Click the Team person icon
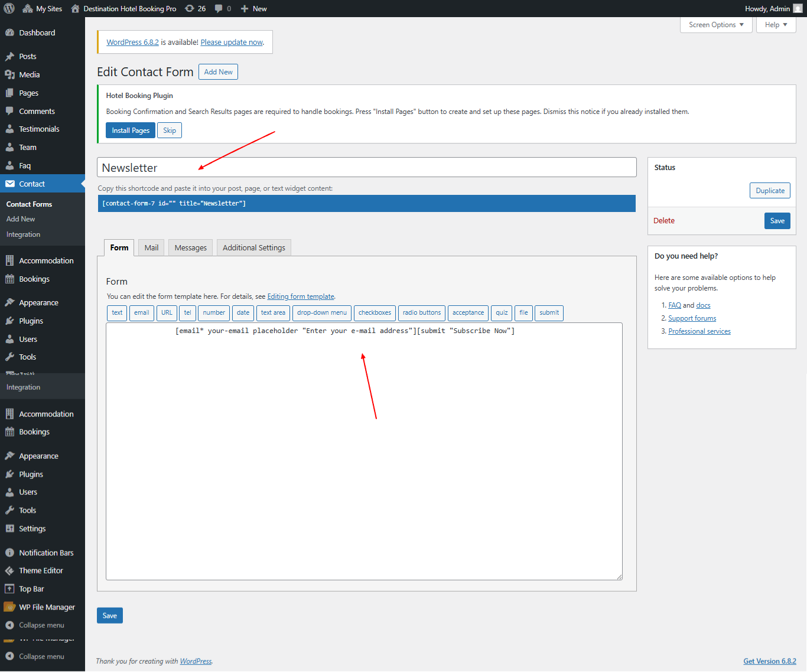Viewport: 807px width, 672px height. coord(9,147)
